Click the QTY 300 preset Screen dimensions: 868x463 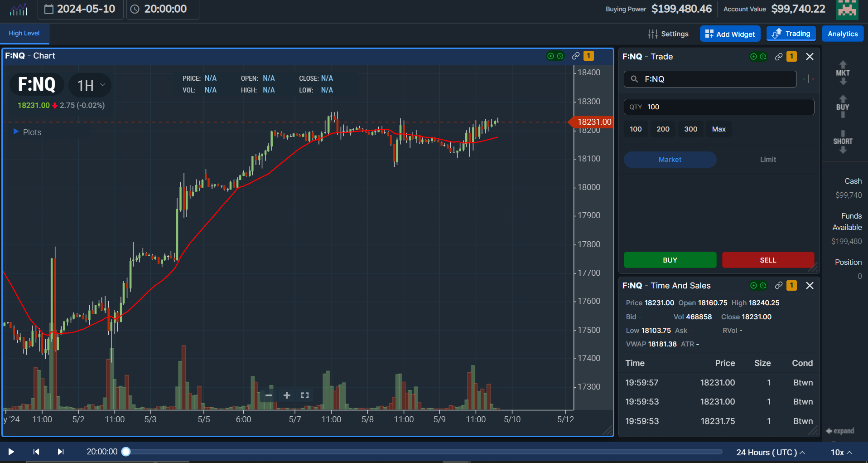[x=690, y=129]
